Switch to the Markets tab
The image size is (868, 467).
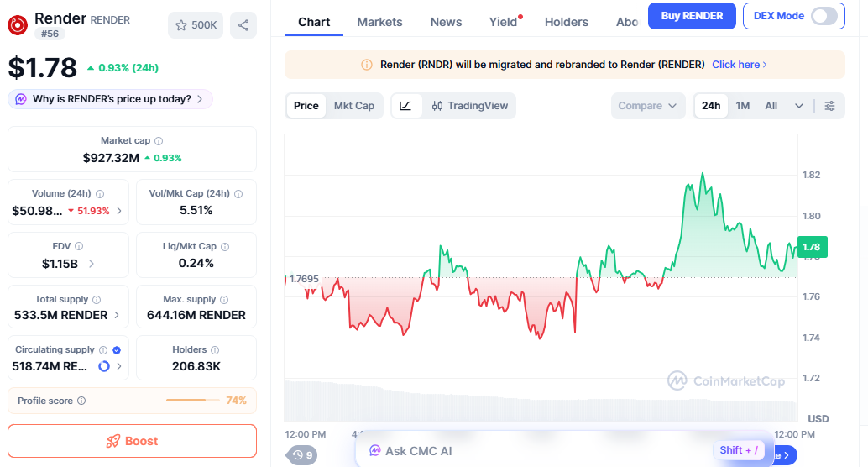click(x=379, y=22)
